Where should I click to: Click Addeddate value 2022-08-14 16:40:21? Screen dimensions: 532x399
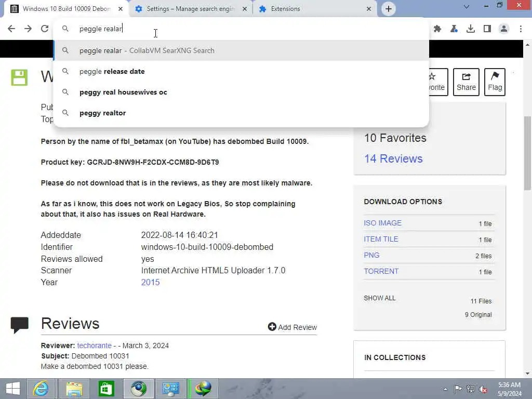[x=179, y=235]
